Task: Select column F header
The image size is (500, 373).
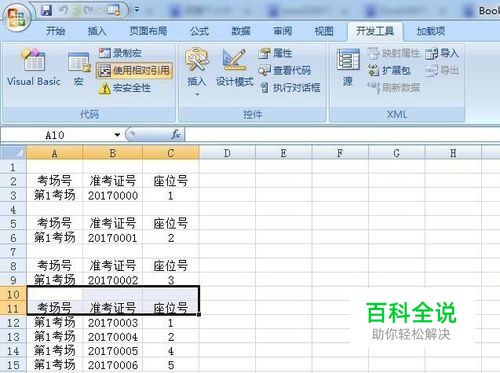Action: [340, 153]
